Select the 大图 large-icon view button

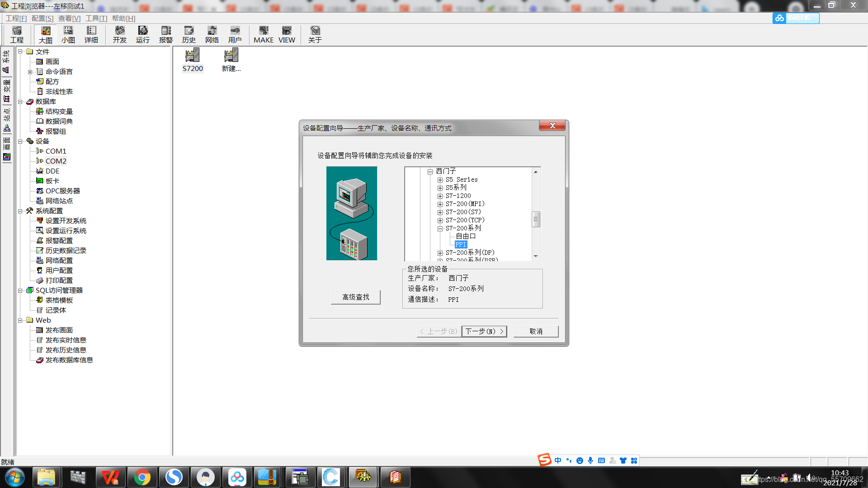coord(46,34)
